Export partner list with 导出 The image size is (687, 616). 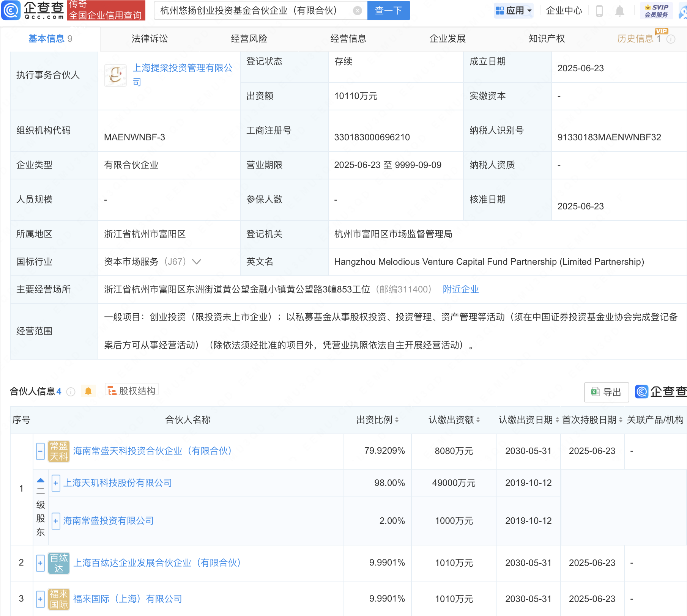606,392
